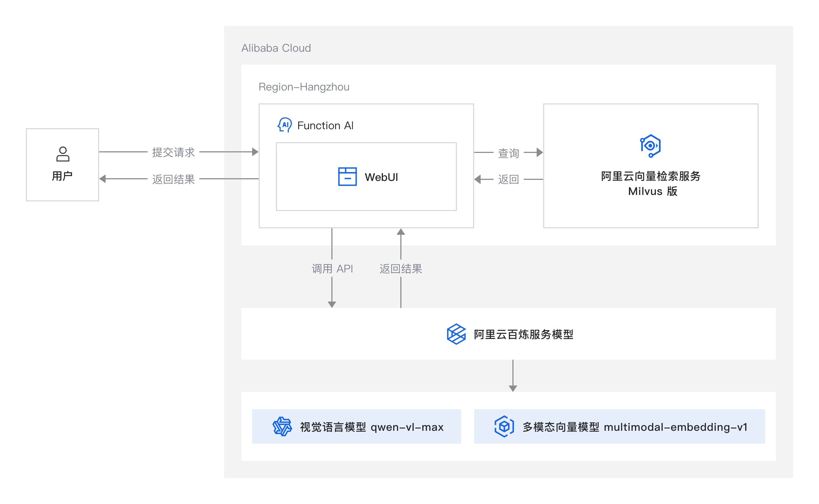Click the 'WebUI' text label

click(381, 177)
